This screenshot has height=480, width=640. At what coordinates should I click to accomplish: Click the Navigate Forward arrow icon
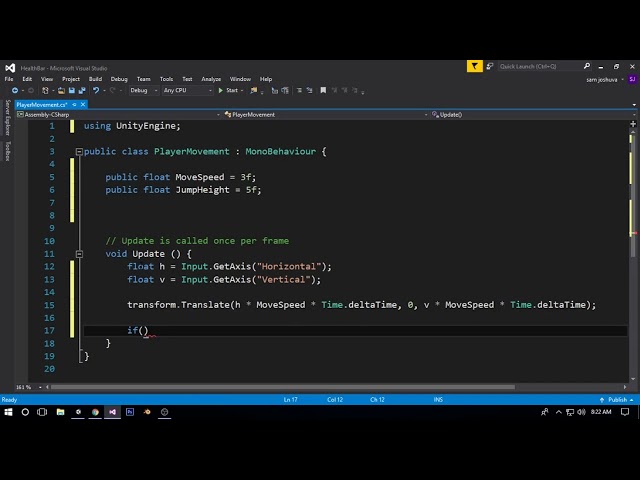pyautogui.click(x=31, y=91)
